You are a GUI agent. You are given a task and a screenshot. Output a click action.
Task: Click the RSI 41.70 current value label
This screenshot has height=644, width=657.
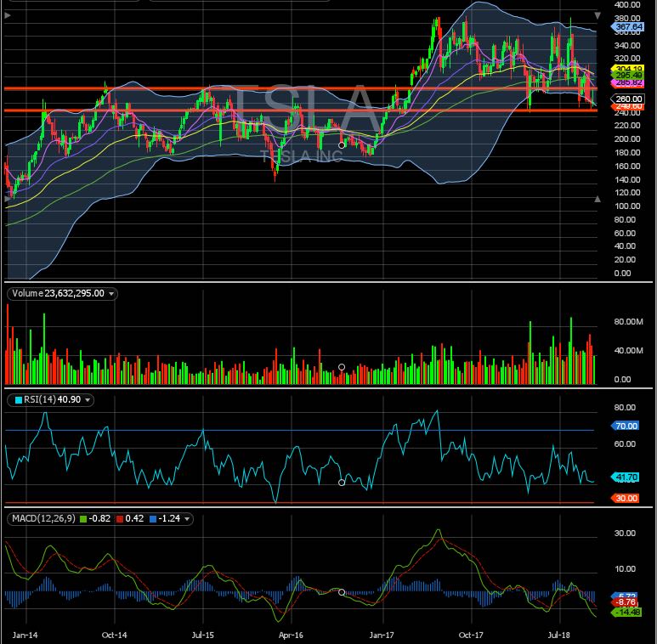point(626,477)
